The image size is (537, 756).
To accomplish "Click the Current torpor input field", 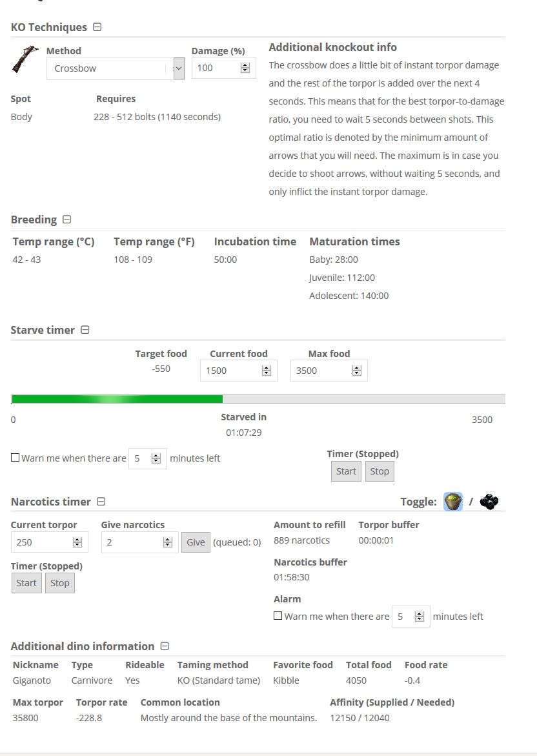I will 49,542.
